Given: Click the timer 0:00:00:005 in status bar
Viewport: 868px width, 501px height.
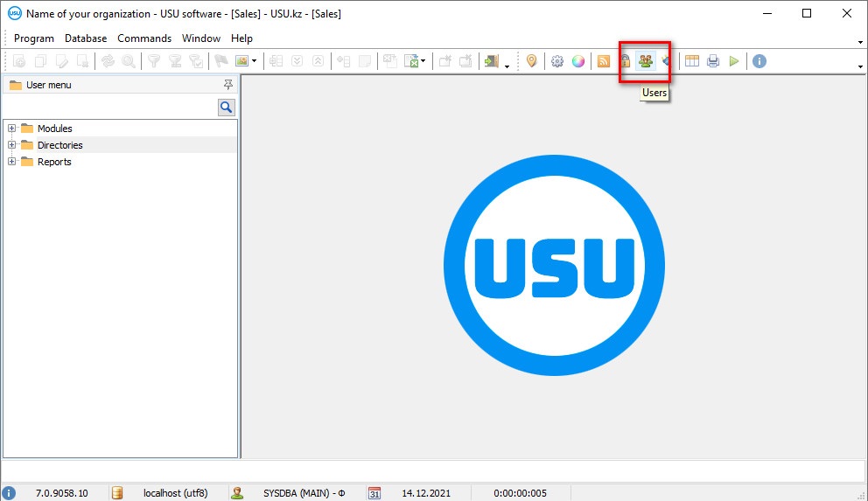Looking at the screenshot, I should click(x=521, y=493).
